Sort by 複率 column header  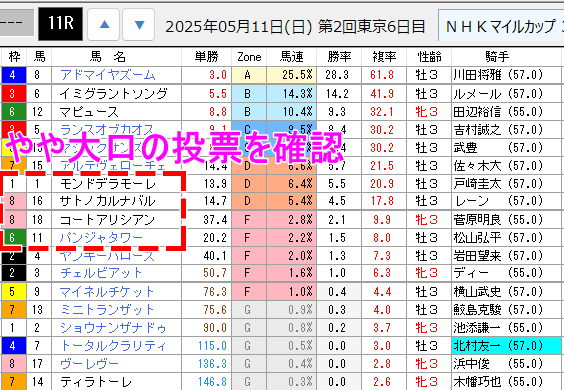tap(384, 56)
